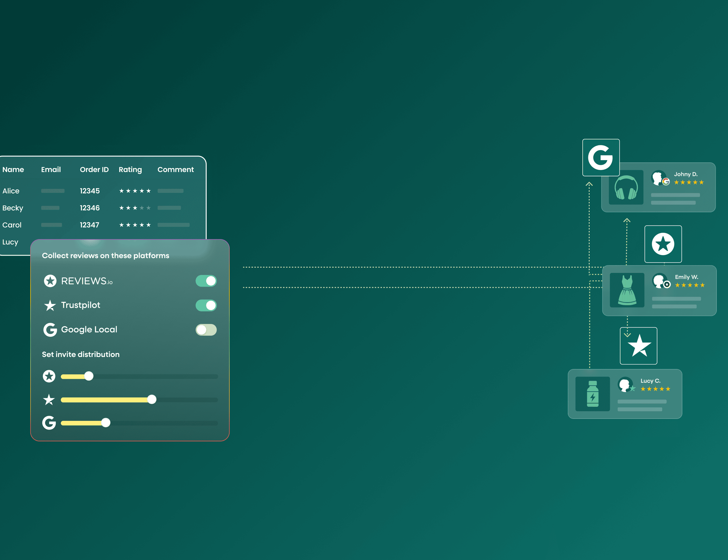Open the large Google G platform tile
Image resolution: width=728 pixels, height=560 pixels.
pyautogui.click(x=601, y=157)
